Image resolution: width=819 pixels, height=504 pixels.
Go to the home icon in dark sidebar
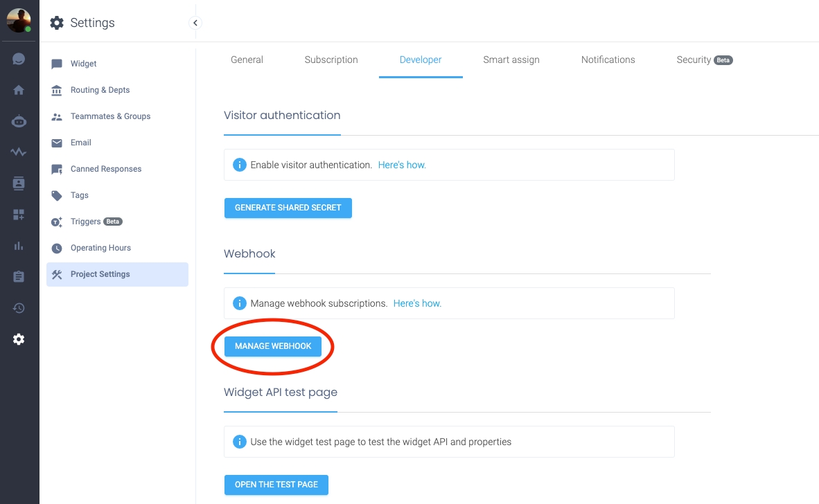click(19, 90)
